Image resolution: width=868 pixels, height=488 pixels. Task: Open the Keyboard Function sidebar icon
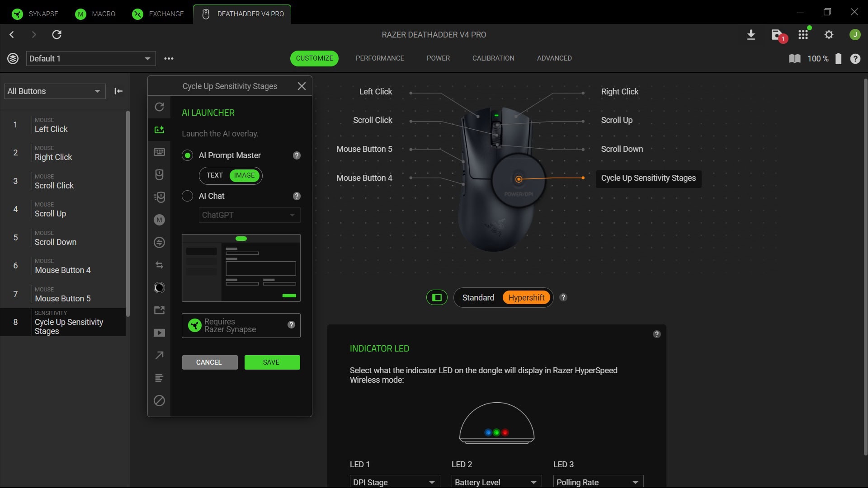point(159,152)
